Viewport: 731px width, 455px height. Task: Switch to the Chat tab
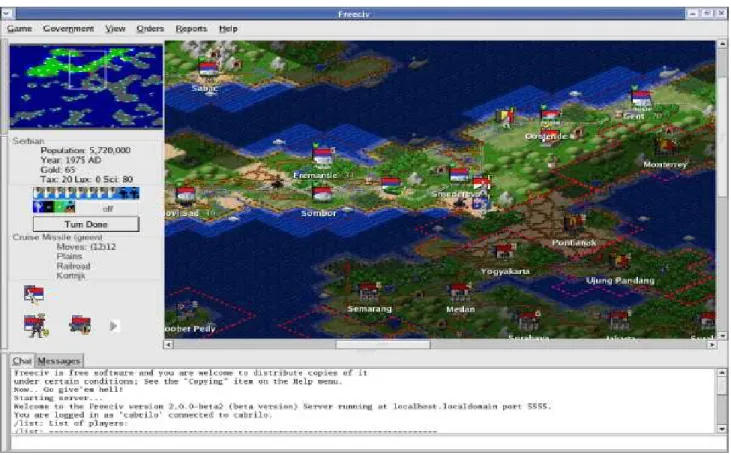click(x=21, y=361)
